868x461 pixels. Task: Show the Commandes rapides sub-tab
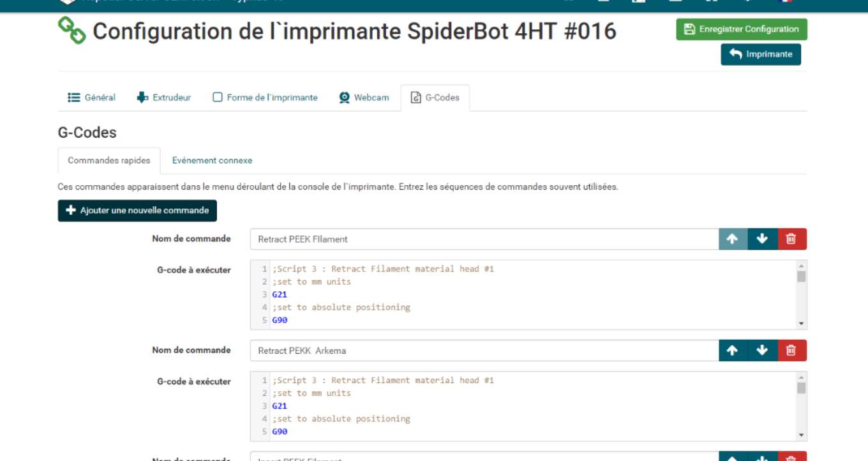(109, 160)
